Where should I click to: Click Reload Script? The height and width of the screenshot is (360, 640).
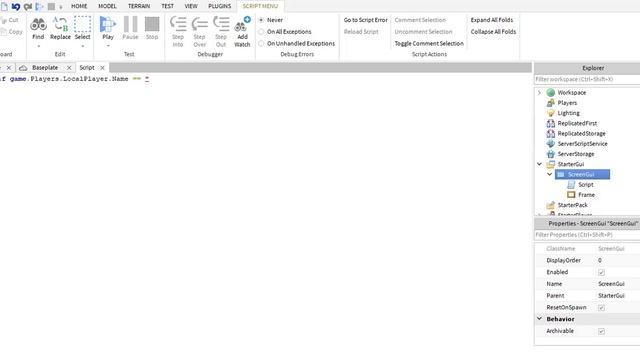(361, 32)
